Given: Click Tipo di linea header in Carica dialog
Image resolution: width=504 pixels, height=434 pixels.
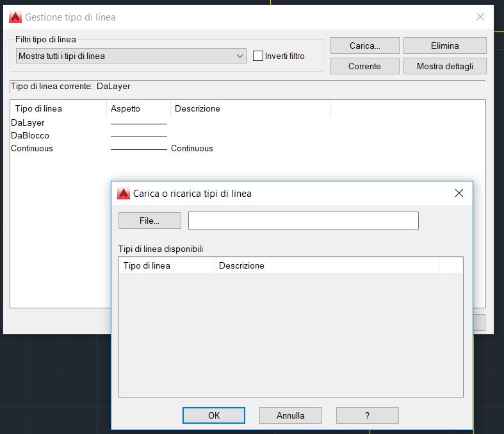Looking at the screenshot, I should 167,266.
